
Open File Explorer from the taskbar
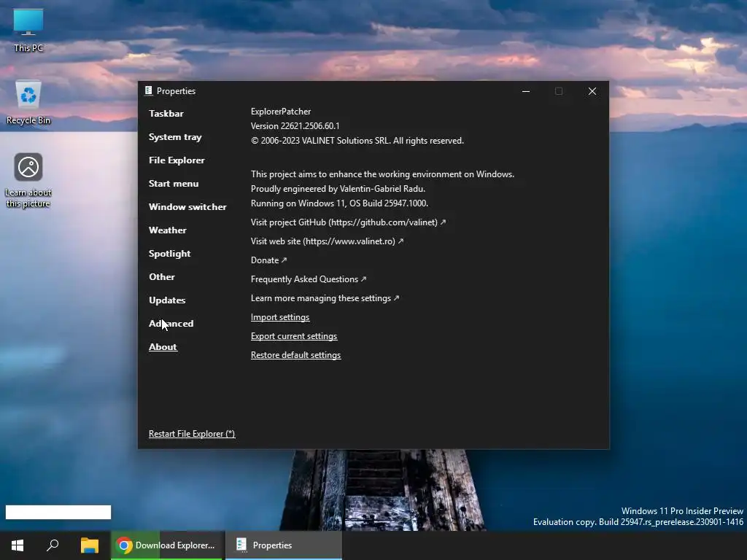pos(89,545)
